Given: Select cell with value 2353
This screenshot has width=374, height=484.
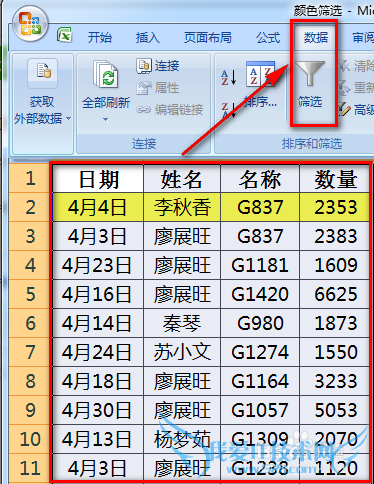Looking at the screenshot, I should pos(335,207).
